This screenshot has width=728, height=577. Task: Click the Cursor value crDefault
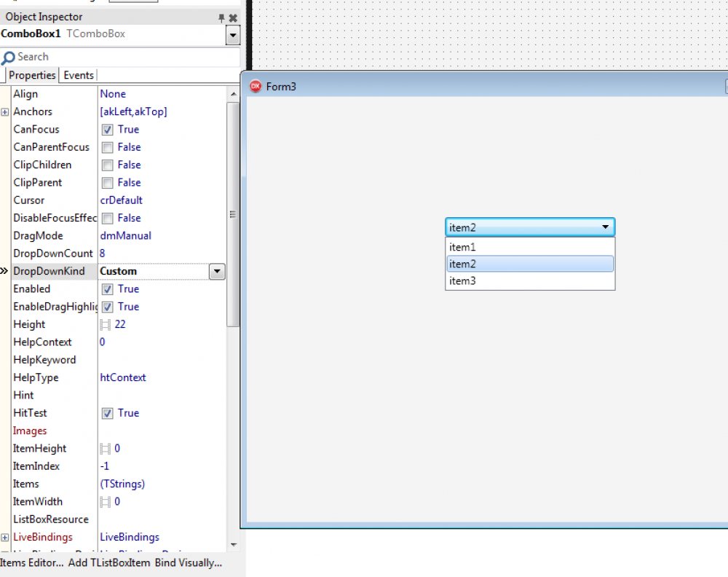121,200
